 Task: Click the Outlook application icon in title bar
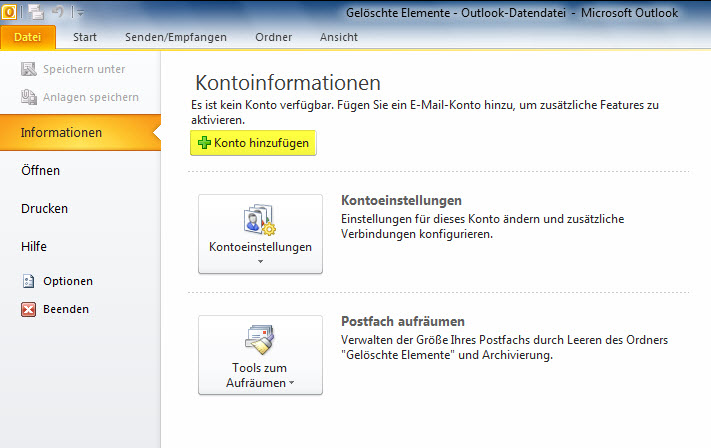point(11,13)
